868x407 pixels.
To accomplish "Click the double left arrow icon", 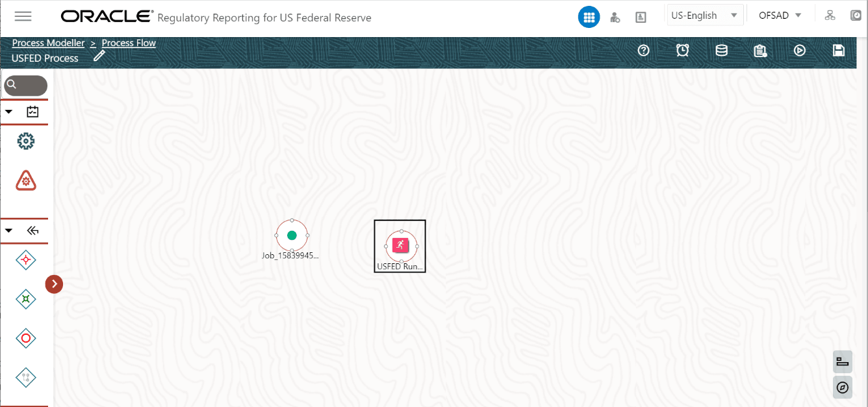I will click(x=32, y=230).
